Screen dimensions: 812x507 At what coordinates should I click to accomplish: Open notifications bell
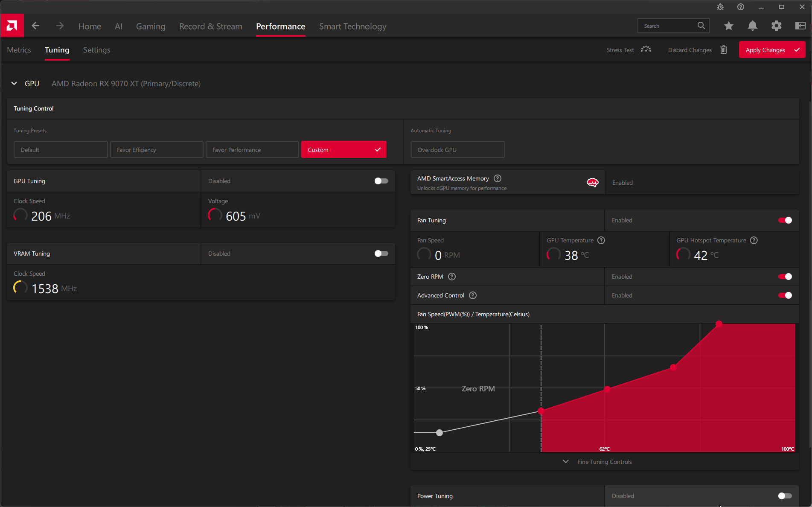(x=753, y=26)
